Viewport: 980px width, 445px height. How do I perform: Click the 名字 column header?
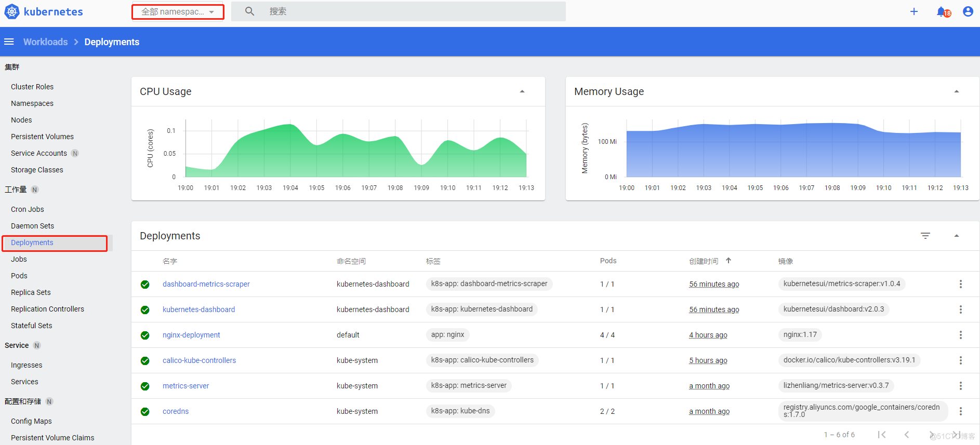tap(170, 261)
